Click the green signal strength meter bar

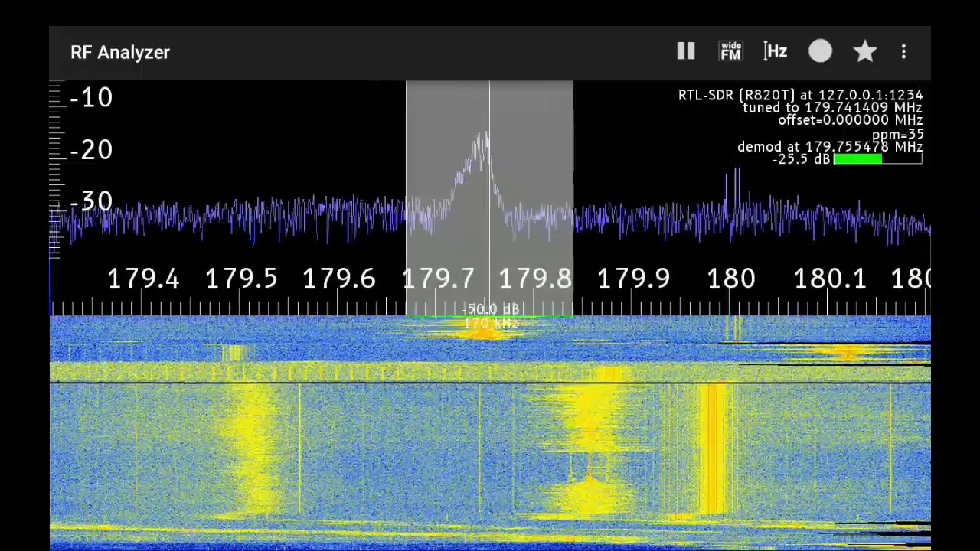[x=857, y=159]
